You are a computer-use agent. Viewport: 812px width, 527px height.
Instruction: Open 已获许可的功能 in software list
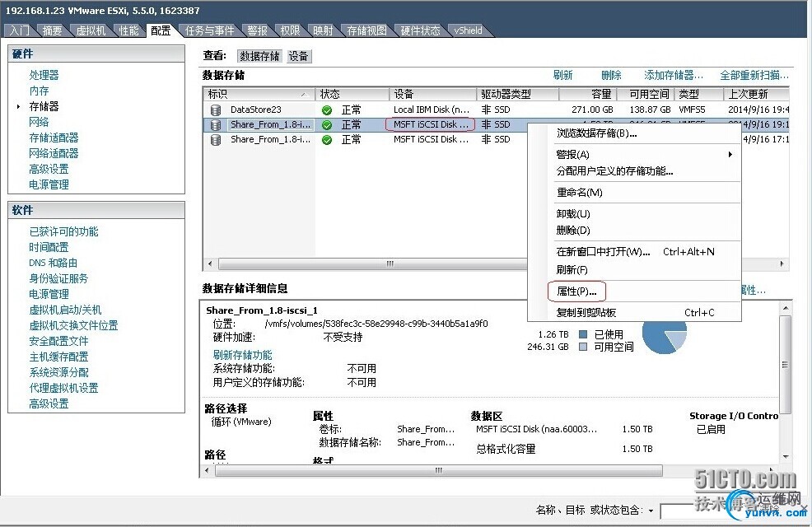[63, 231]
